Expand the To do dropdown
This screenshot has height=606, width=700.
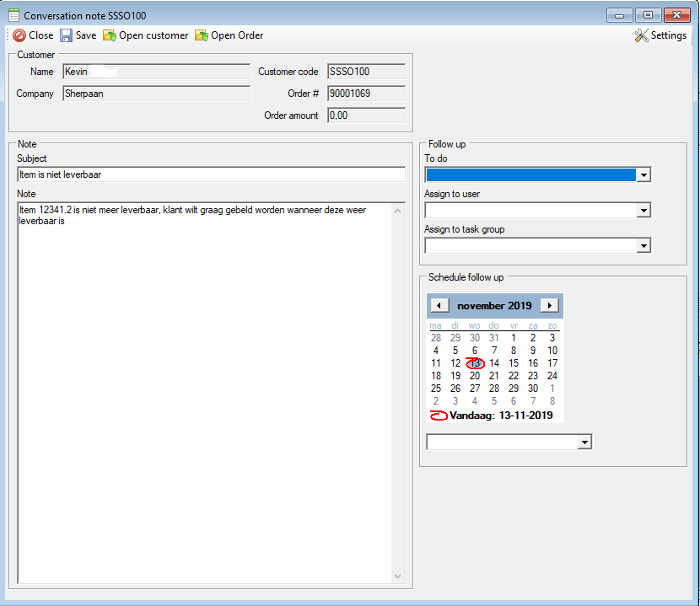click(643, 175)
